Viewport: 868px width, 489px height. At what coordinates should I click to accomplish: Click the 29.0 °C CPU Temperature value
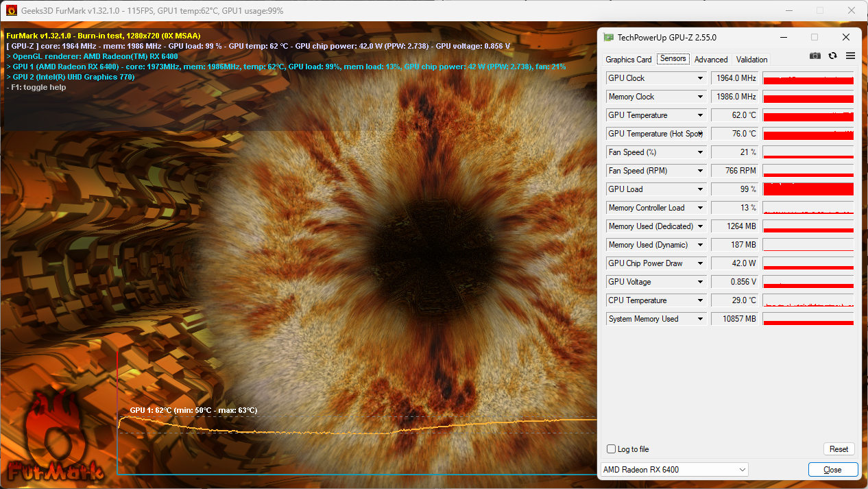pyautogui.click(x=735, y=300)
